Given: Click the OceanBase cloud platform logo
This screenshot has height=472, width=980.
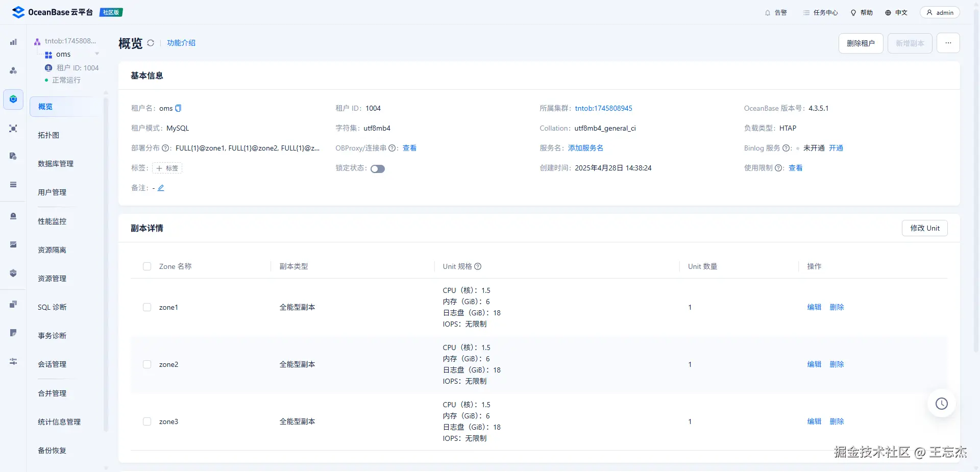Looking at the screenshot, I should (52, 12).
